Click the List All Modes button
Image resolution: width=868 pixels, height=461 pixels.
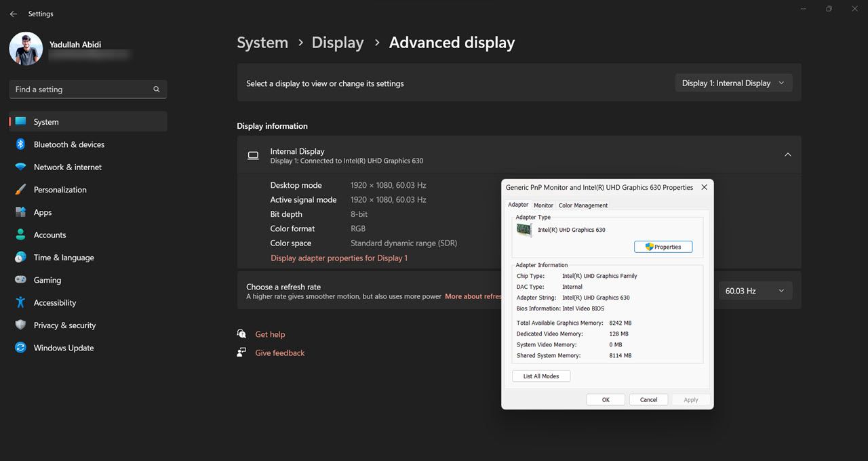tap(540, 376)
